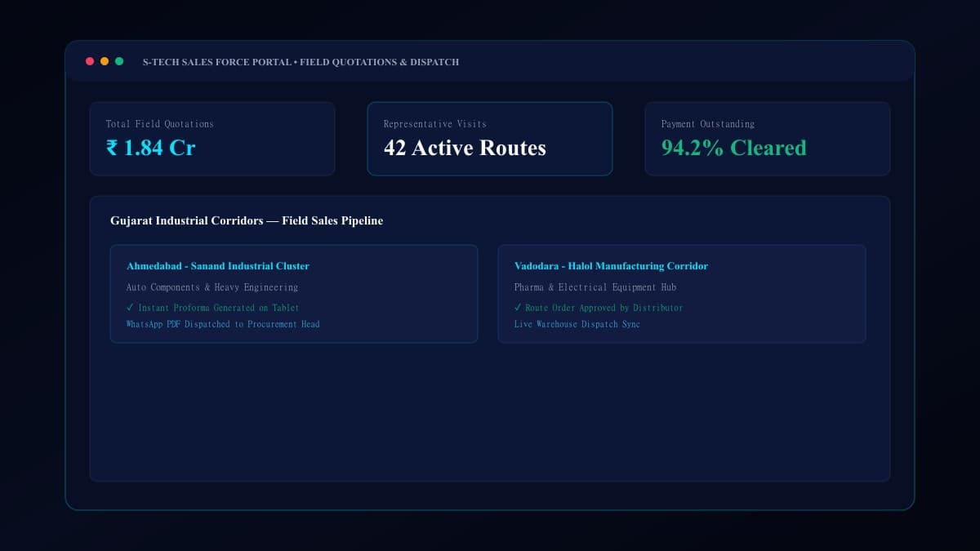Open the Ahmedabad - Sanand Industrial Cluster title
Viewport: 980px width, 551px height.
click(218, 266)
